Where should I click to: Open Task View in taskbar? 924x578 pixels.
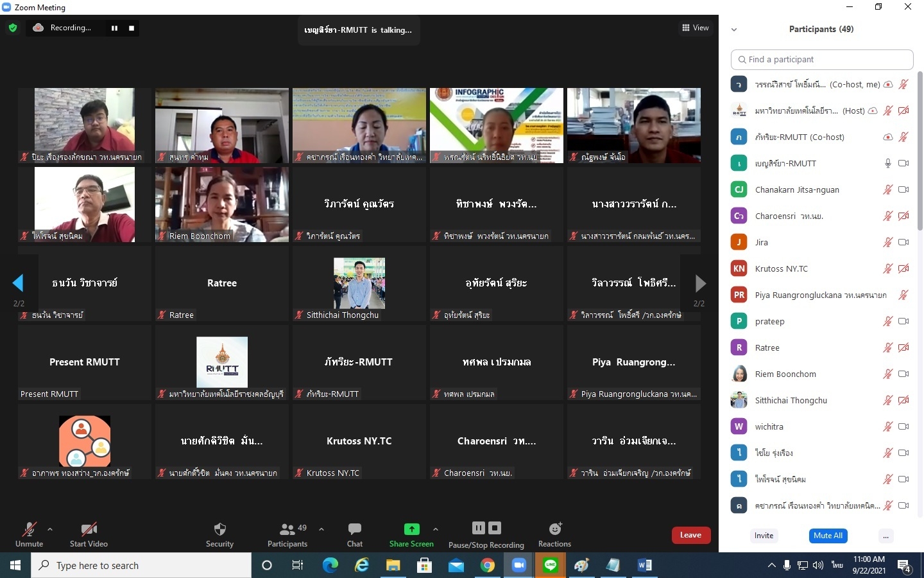tap(298, 565)
